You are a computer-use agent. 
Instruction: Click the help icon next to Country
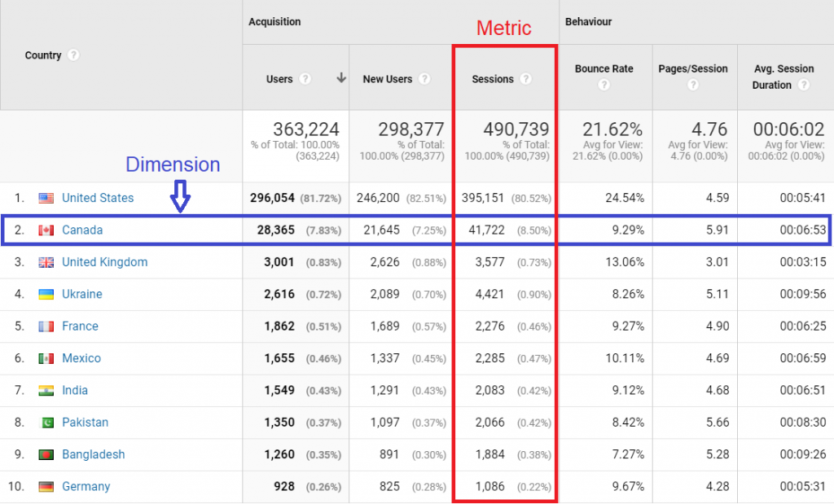(x=73, y=55)
